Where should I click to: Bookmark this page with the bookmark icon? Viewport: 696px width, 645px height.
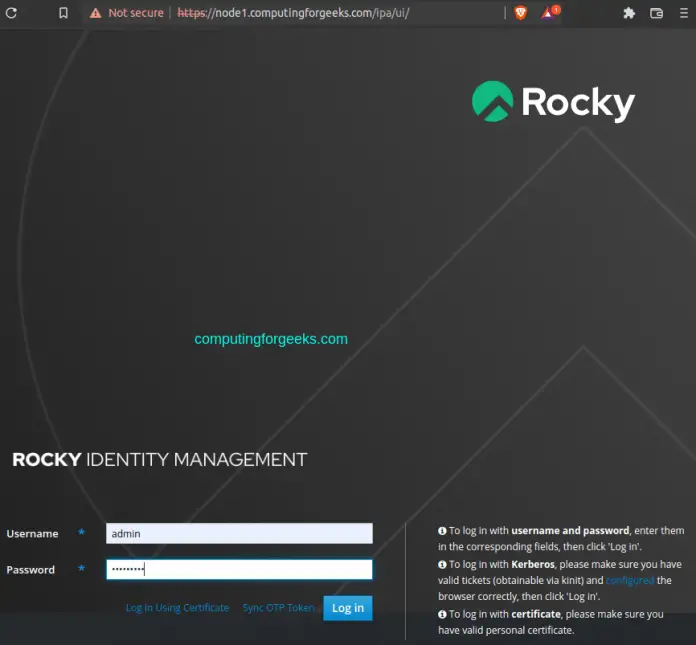click(x=63, y=13)
